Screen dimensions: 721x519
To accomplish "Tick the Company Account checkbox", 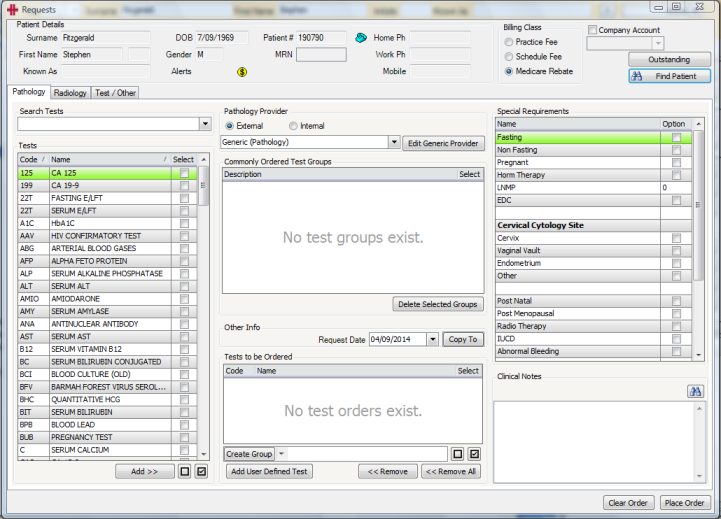I will tap(593, 30).
